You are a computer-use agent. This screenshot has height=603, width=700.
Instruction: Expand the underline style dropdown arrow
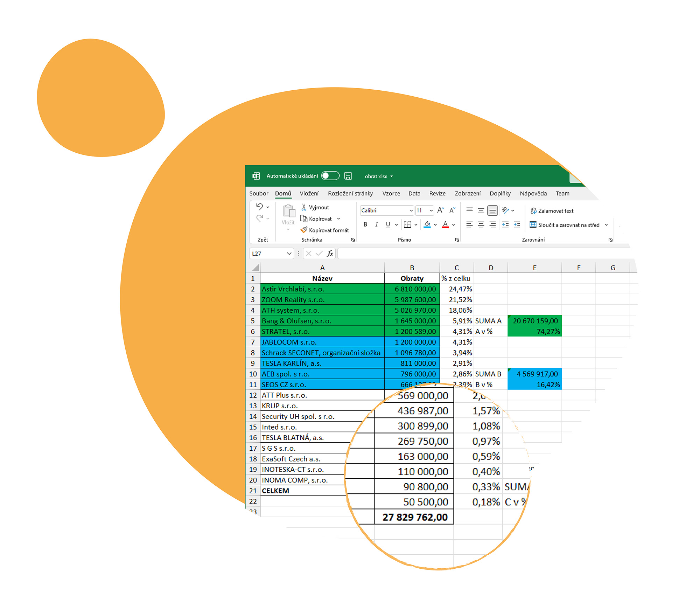click(397, 225)
